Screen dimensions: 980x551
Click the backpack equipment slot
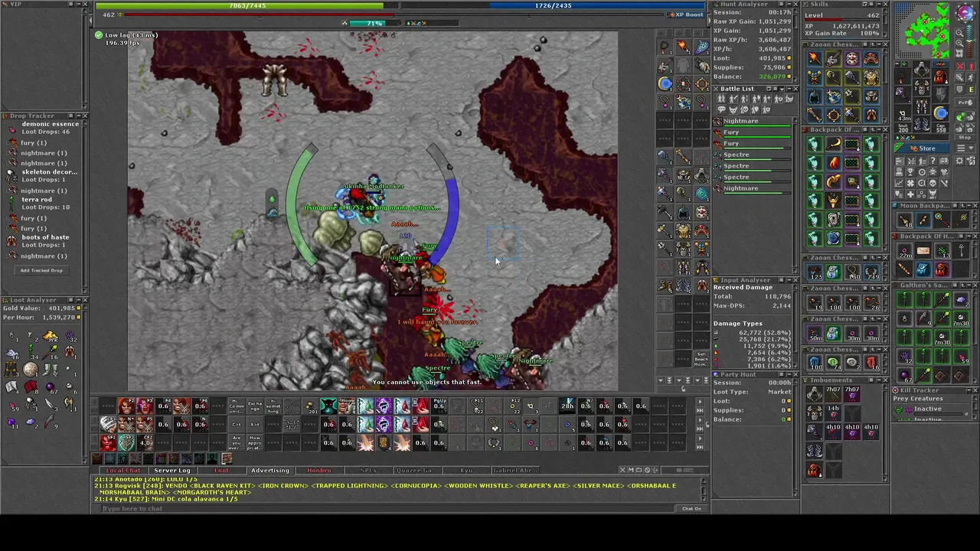[x=941, y=76]
